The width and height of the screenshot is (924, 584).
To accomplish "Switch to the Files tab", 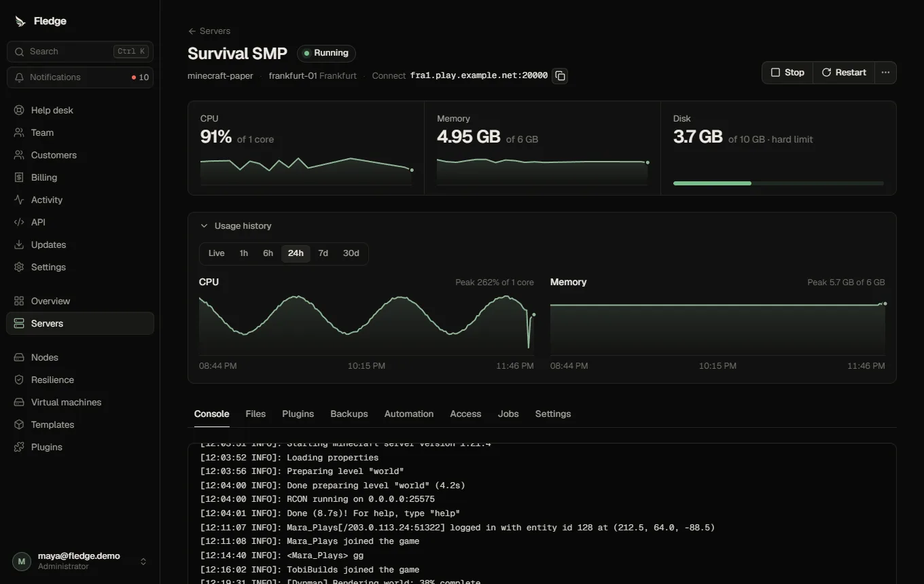I will 255,414.
